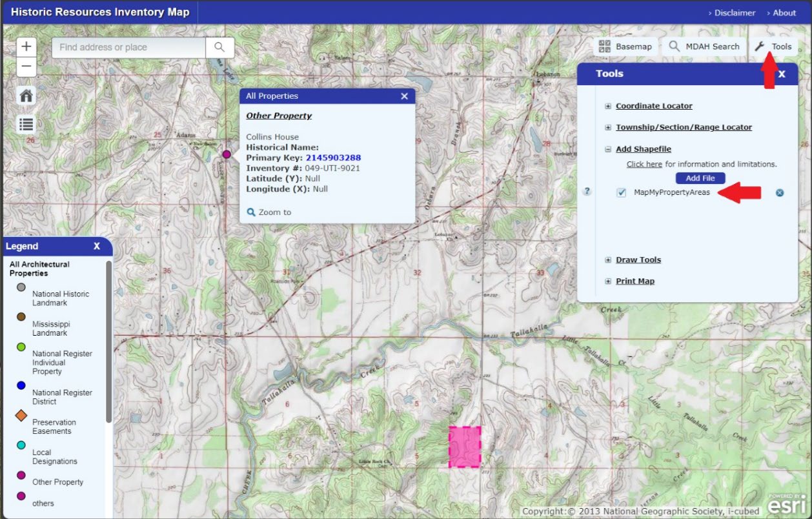Select the purple Collins House map marker
This screenshot has height=519, width=812.
pyautogui.click(x=227, y=154)
